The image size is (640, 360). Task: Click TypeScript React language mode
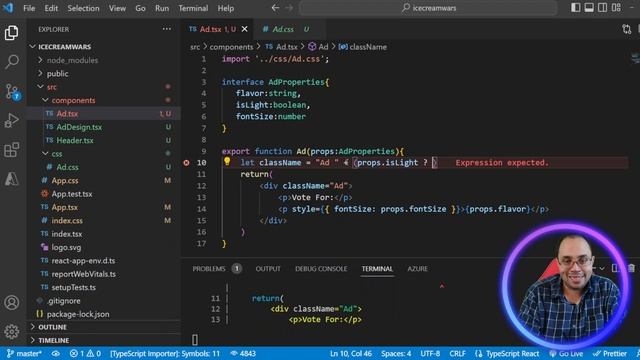(507, 353)
